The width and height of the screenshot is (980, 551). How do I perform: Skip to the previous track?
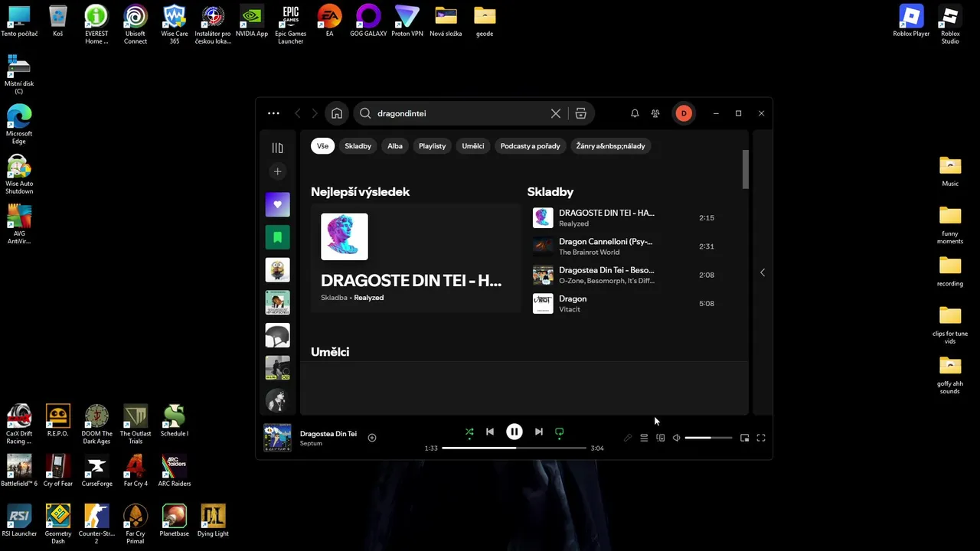click(x=490, y=432)
